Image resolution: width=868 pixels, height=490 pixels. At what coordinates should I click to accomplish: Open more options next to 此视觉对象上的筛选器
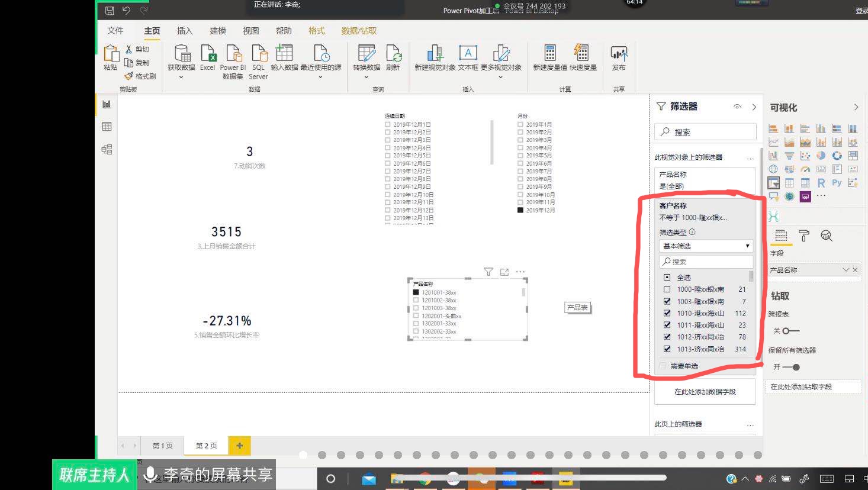(x=750, y=158)
